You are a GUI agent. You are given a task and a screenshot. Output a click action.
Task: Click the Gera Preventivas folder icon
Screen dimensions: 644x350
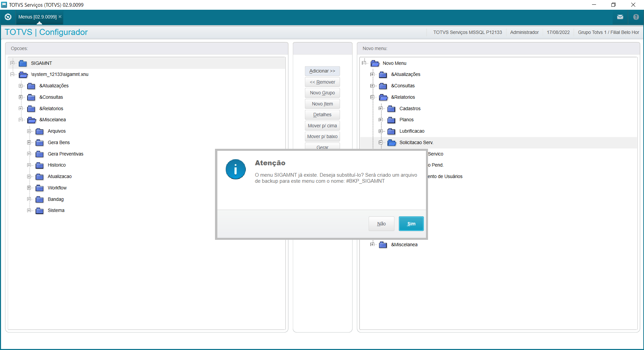40,154
